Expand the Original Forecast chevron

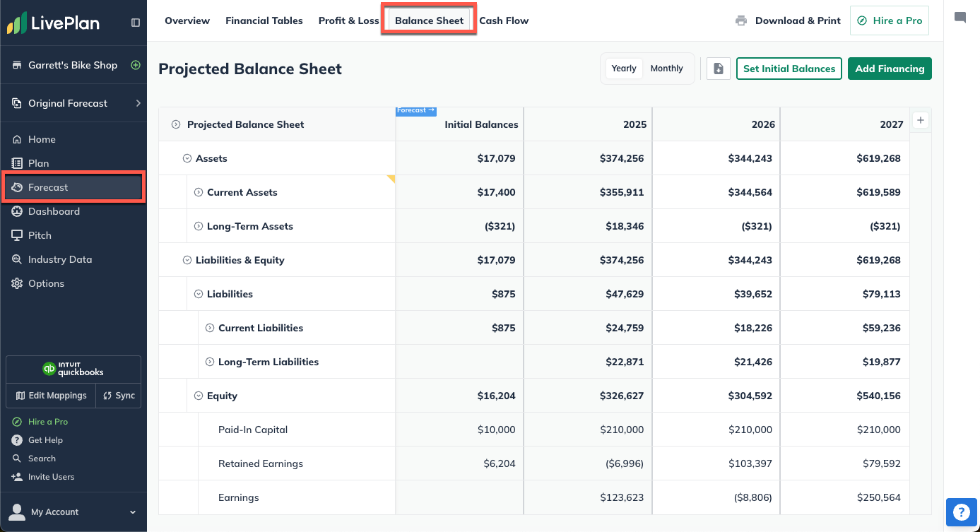click(x=138, y=103)
